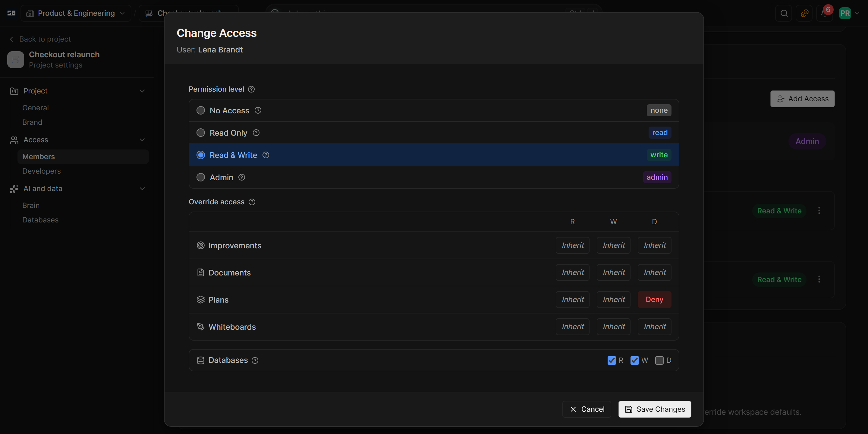
Task: Open the search icon in the top bar
Action: (x=784, y=13)
